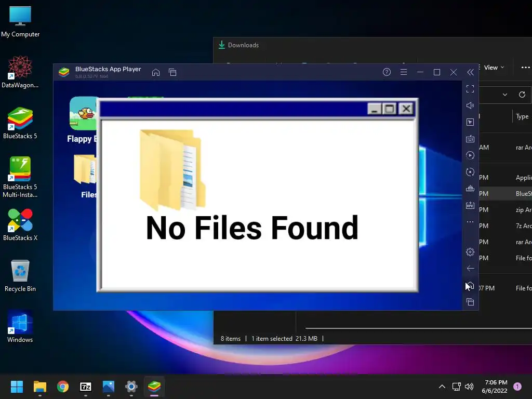Click the BlueStacks App Player window title
The height and width of the screenshot is (399, 532).
click(x=108, y=69)
